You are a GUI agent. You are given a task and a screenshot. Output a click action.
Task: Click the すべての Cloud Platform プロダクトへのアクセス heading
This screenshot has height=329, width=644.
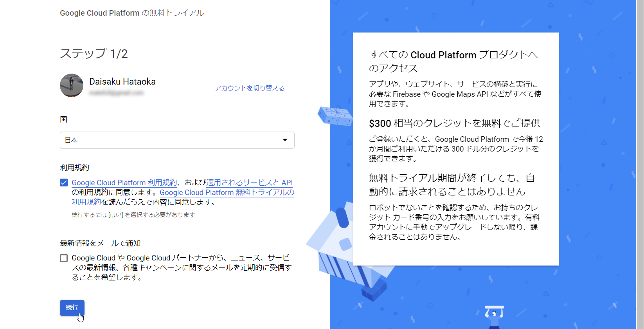tap(454, 61)
